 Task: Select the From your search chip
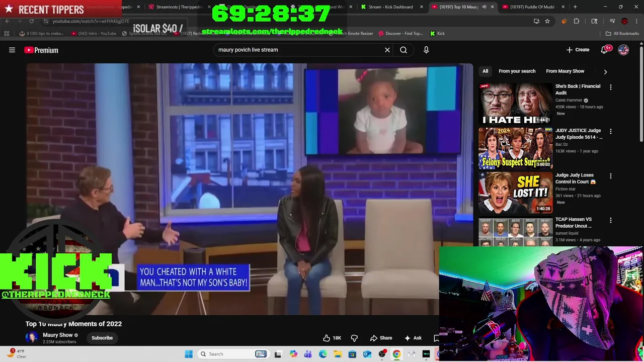click(x=517, y=71)
